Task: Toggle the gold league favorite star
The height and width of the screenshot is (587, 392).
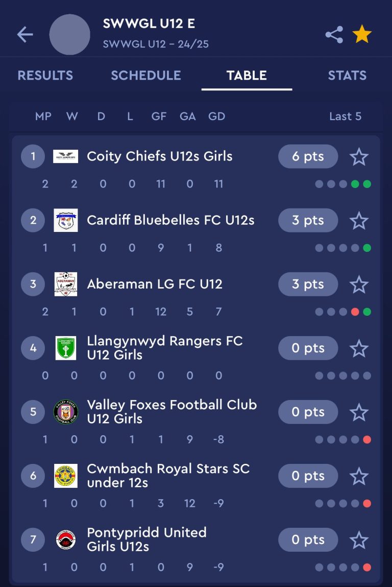Action: coord(362,34)
